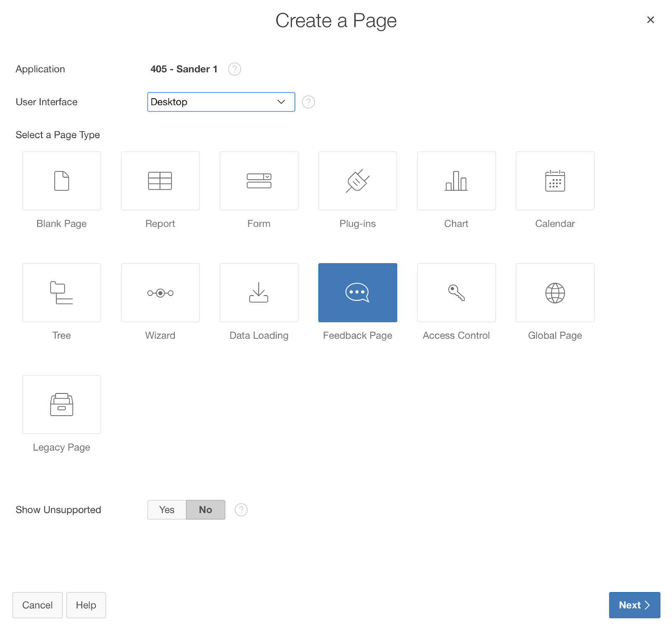Choose the Wizard page type

[160, 293]
